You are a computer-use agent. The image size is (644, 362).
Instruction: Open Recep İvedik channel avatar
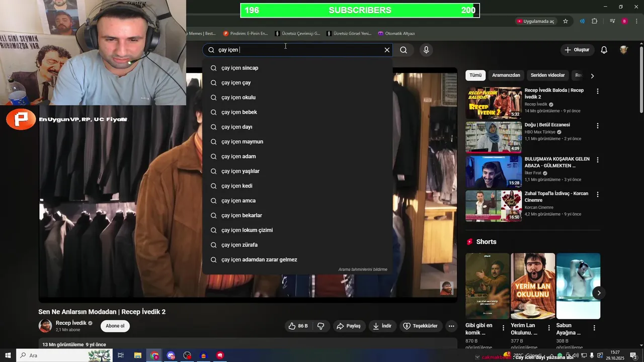[x=45, y=326]
